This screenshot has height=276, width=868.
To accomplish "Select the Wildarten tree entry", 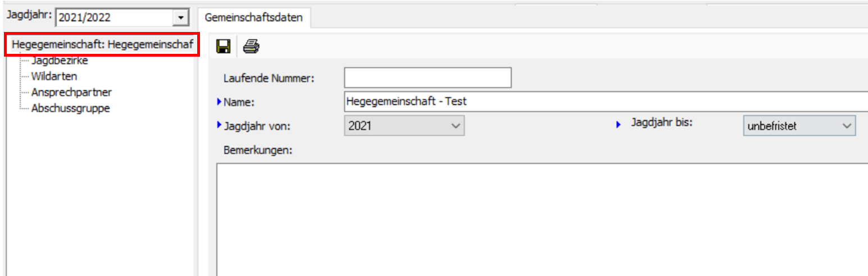I will coord(54,76).
